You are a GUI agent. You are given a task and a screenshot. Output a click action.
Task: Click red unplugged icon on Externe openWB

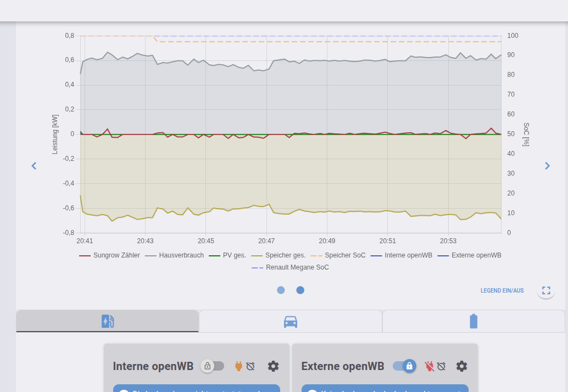[429, 366]
